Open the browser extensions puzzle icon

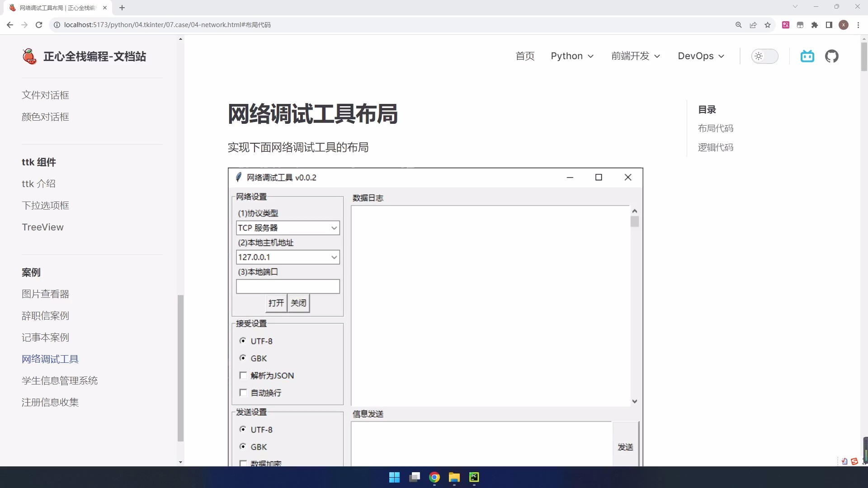pyautogui.click(x=815, y=25)
